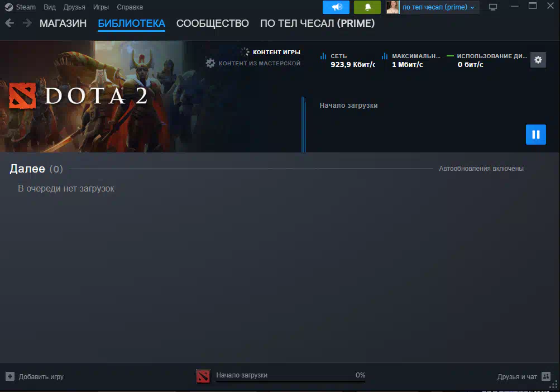Click the Далее queue heading

tap(27, 169)
